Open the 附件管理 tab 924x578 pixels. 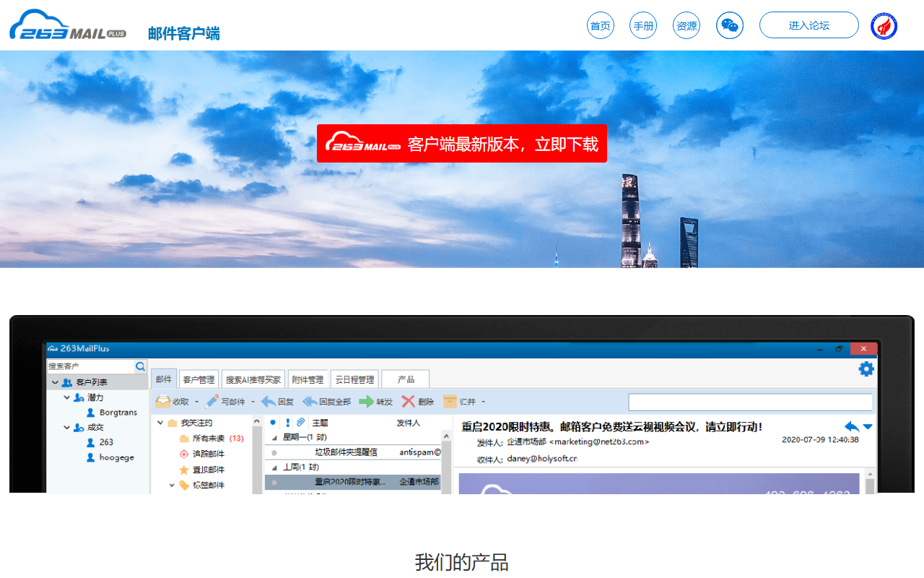[x=308, y=379]
